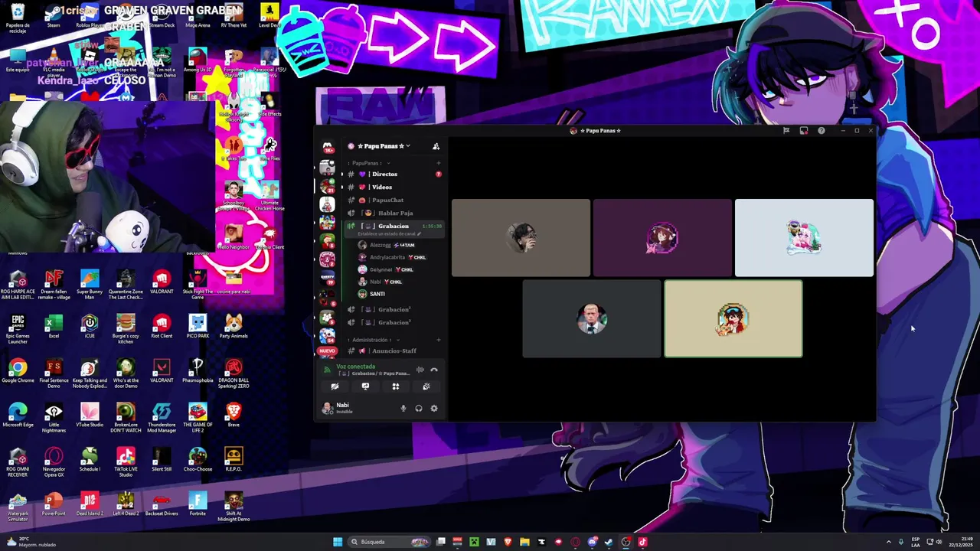This screenshot has height=551, width=980.
Task: Click Establece un estado de canal
Action: 389,233
